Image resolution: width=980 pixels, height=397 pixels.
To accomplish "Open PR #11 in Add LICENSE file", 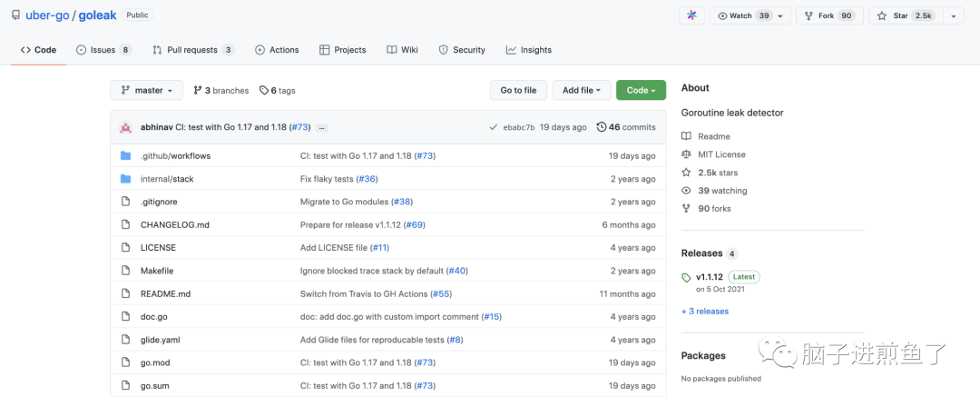I will pos(379,247).
